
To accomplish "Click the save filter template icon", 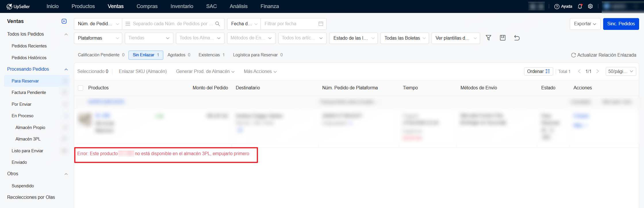I will click(503, 38).
